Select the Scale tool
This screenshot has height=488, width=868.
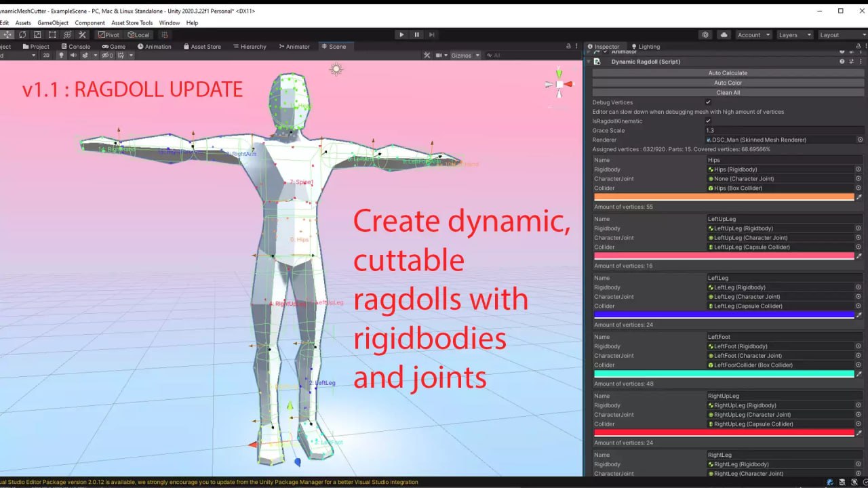37,35
